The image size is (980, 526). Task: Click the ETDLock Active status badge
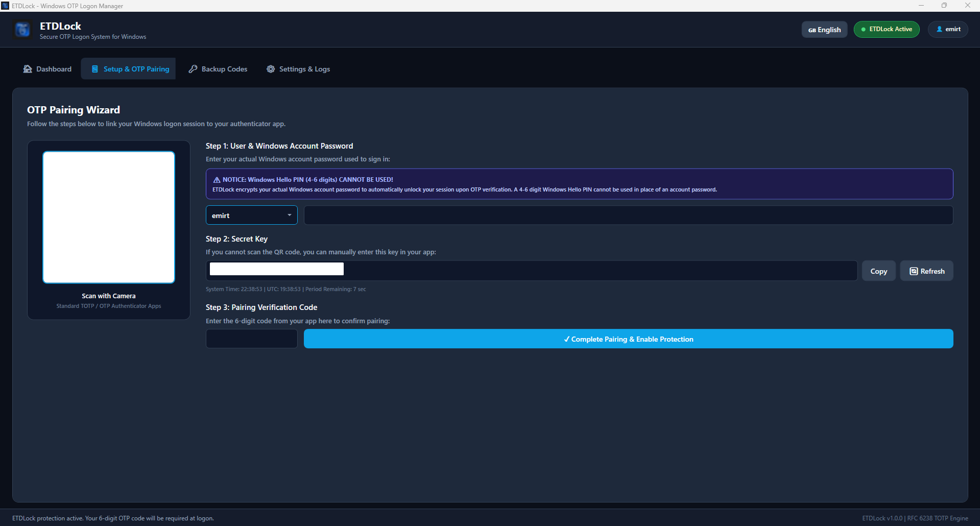pos(887,29)
